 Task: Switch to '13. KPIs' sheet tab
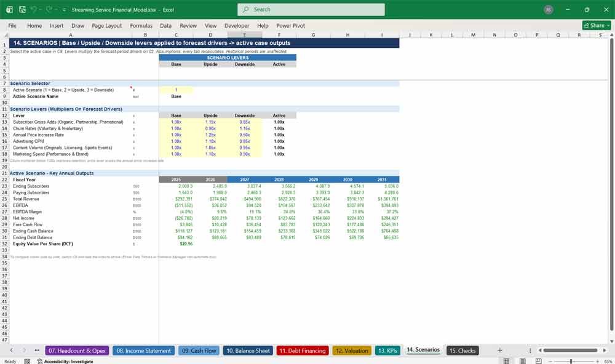[x=387, y=350]
